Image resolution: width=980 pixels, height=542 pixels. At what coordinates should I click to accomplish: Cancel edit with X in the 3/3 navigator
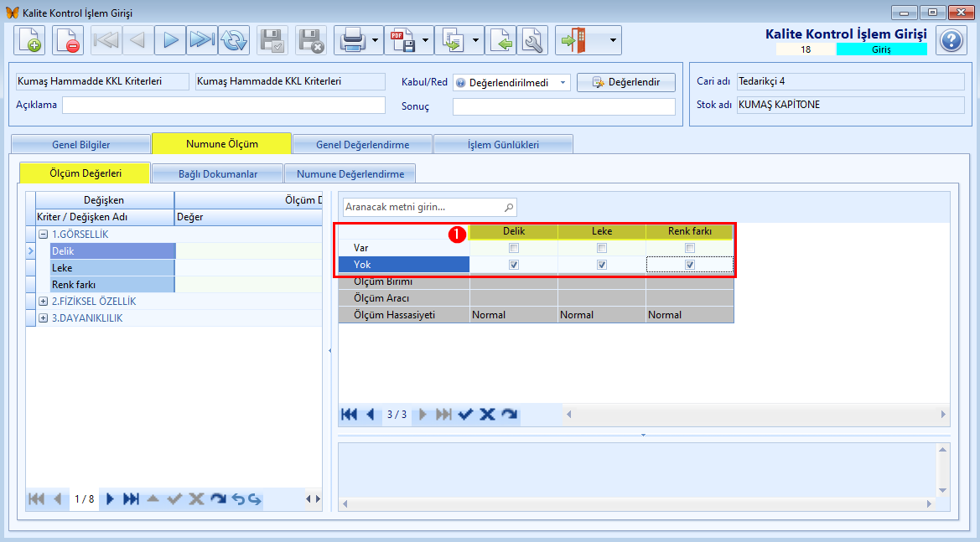point(488,414)
